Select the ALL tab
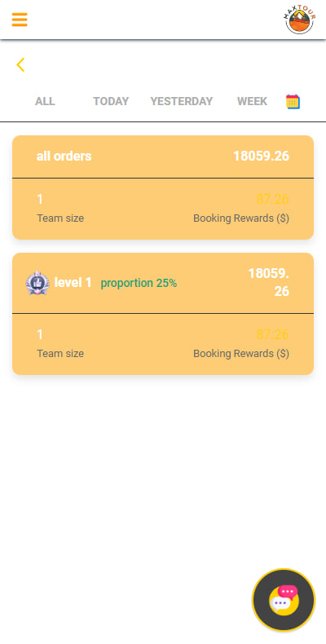This screenshot has width=326, height=644. (45, 101)
